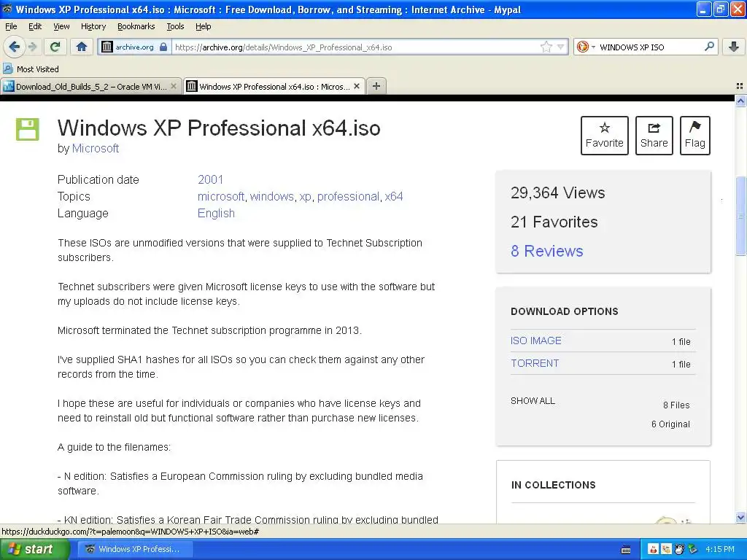747x560 pixels.
Task: Click the green floppy disk software icon
Action: tap(27, 129)
